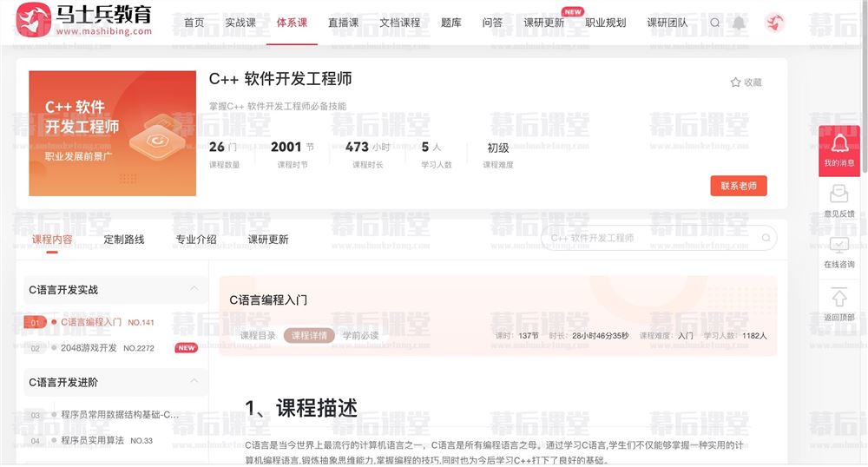Open the search magnifier in top navigation
The image size is (868, 467).
click(x=714, y=23)
